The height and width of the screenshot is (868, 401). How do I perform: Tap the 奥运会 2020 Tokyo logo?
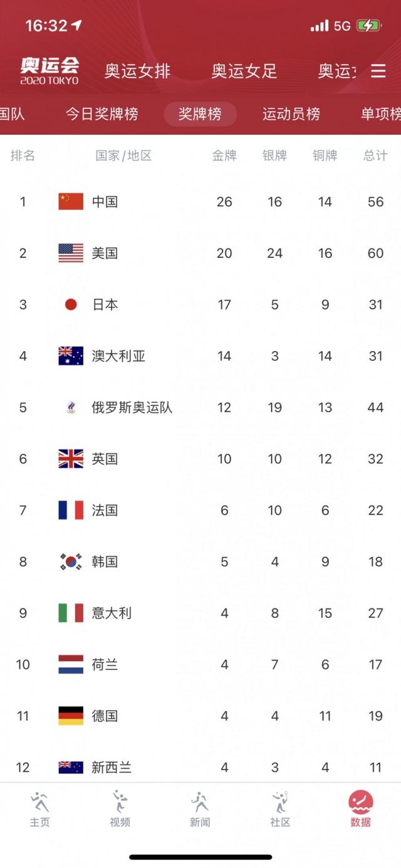click(x=49, y=71)
